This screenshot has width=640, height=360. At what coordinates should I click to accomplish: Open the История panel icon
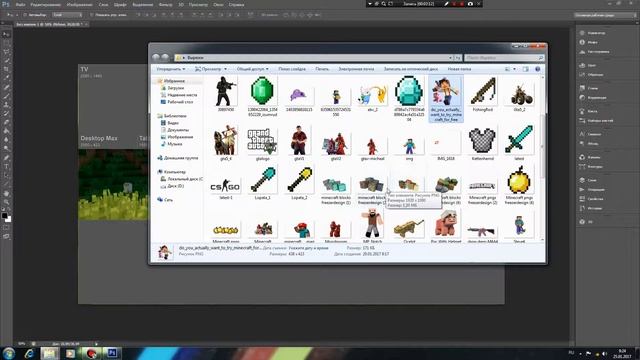582,208
